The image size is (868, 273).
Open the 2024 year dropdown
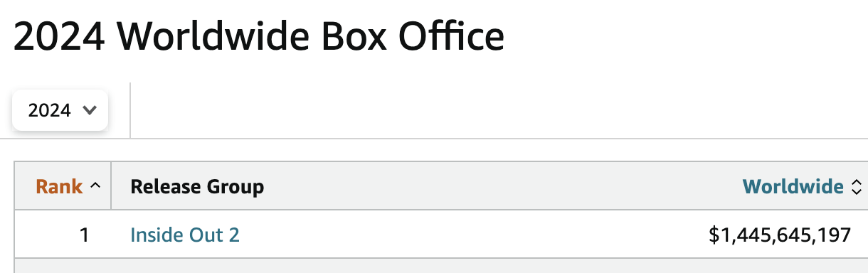[x=60, y=110]
